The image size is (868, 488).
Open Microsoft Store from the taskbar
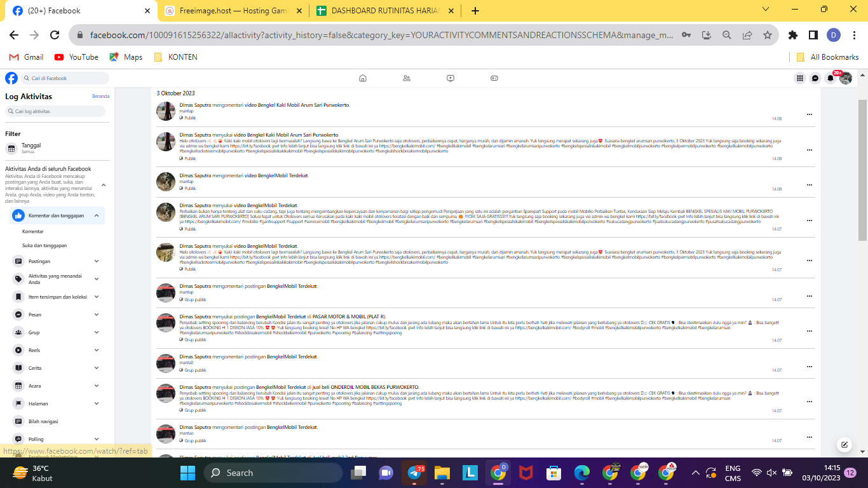tap(554, 473)
